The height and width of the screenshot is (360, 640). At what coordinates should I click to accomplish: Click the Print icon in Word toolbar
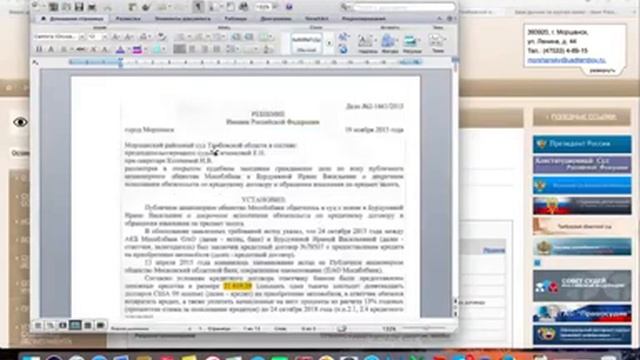[x=92, y=7]
